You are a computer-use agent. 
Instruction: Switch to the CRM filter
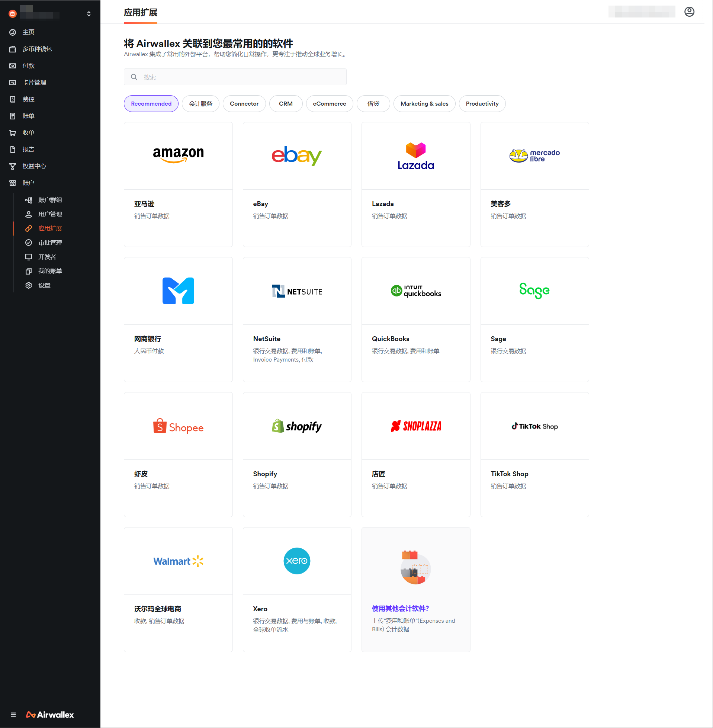286,104
